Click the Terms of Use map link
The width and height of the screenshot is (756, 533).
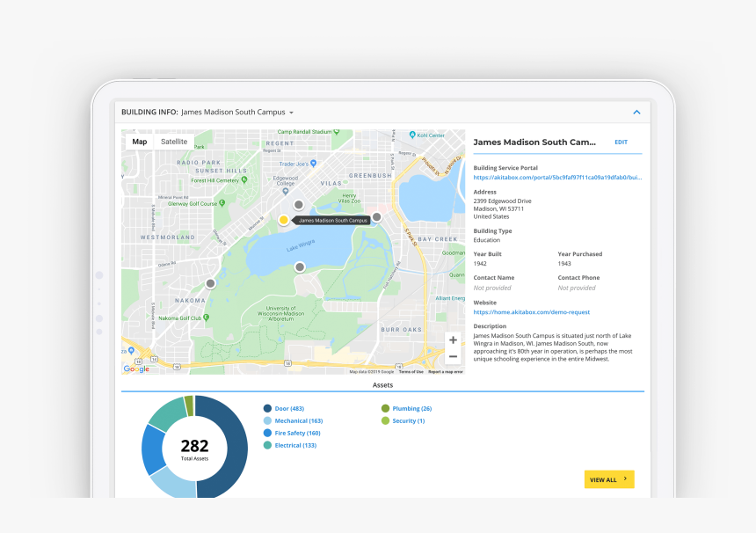tap(411, 372)
